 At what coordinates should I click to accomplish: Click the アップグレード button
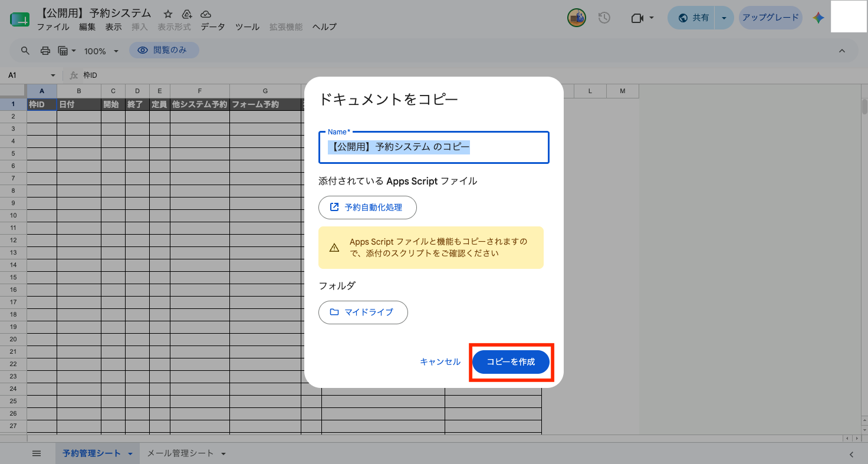coord(771,18)
